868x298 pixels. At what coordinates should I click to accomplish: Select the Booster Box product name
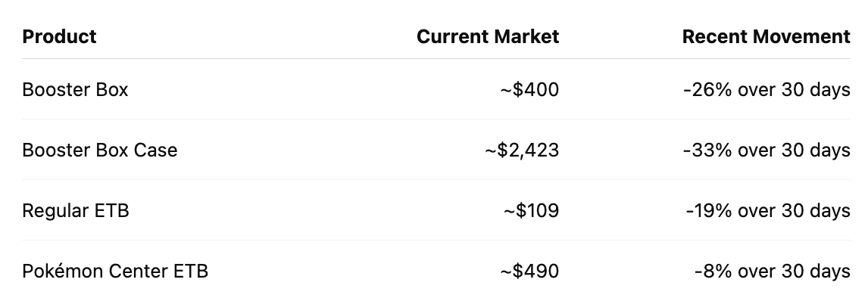(x=75, y=89)
